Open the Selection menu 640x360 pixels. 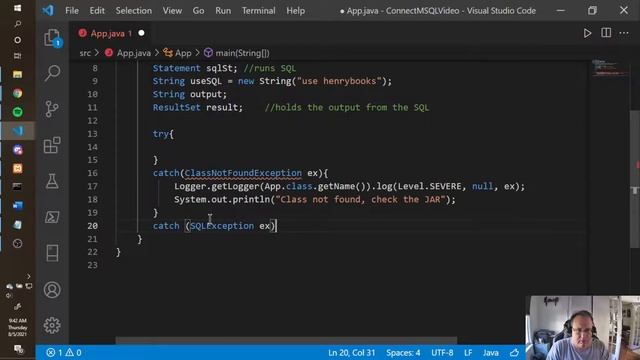pos(133,11)
